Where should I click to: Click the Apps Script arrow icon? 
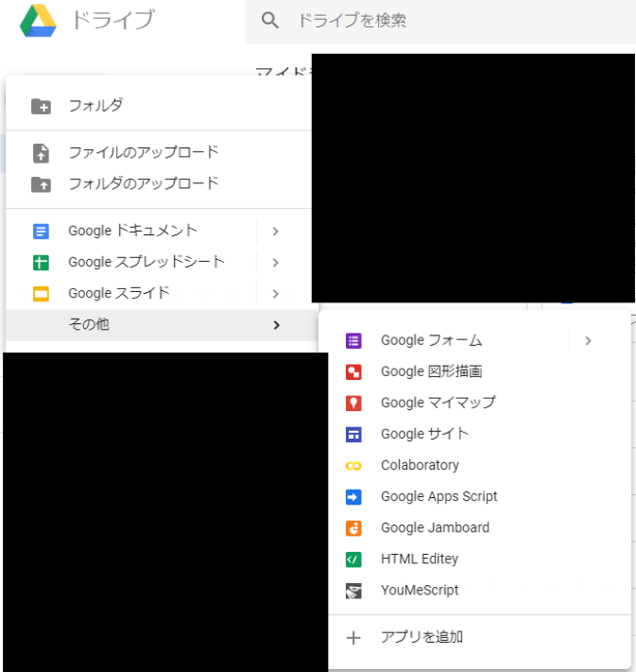coord(353,497)
